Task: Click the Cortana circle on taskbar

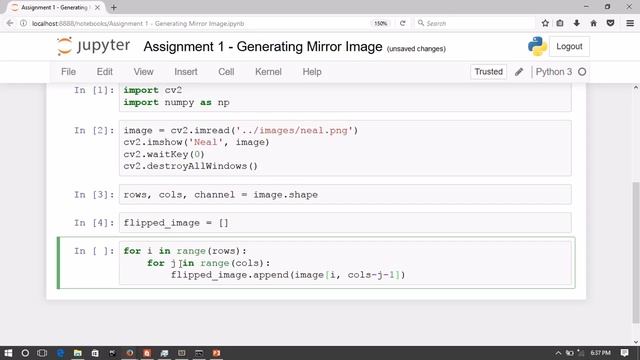Action: coord(25,353)
